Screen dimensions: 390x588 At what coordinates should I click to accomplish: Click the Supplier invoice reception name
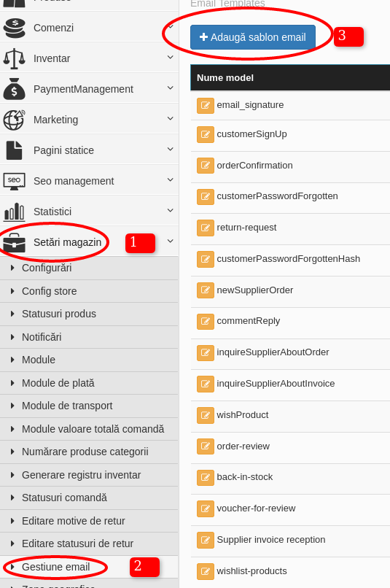click(271, 540)
